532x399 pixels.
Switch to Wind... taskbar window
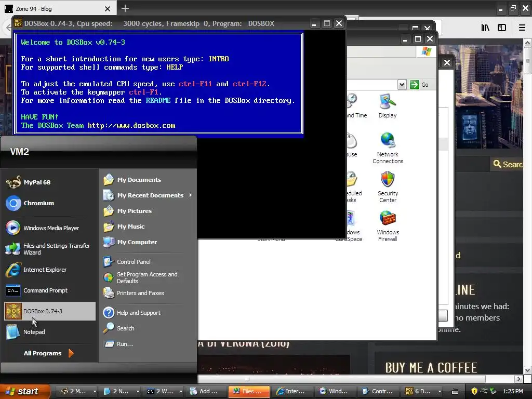[x=335, y=392]
